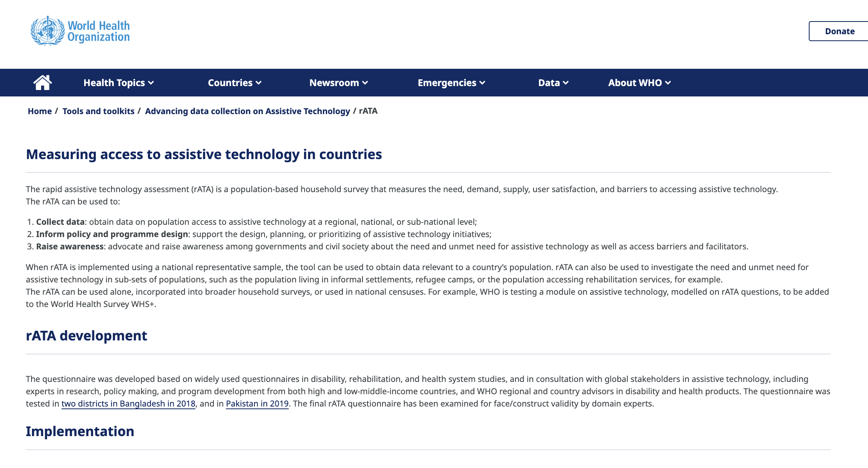Screen dimensions: 868x468
Task: Click the line 'The rATA can be used to:'
Action: pyautogui.click(x=73, y=202)
